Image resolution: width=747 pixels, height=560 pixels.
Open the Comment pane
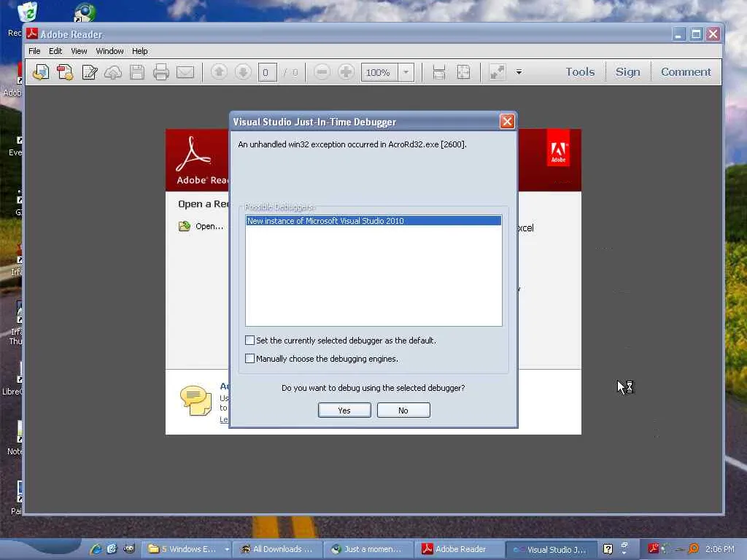tap(686, 72)
